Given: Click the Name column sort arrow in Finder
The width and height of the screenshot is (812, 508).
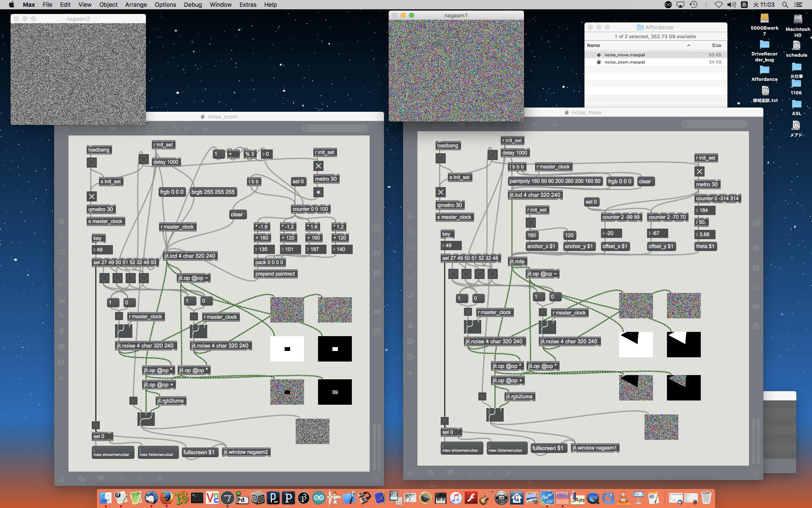Looking at the screenshot, I should [689, 45].
